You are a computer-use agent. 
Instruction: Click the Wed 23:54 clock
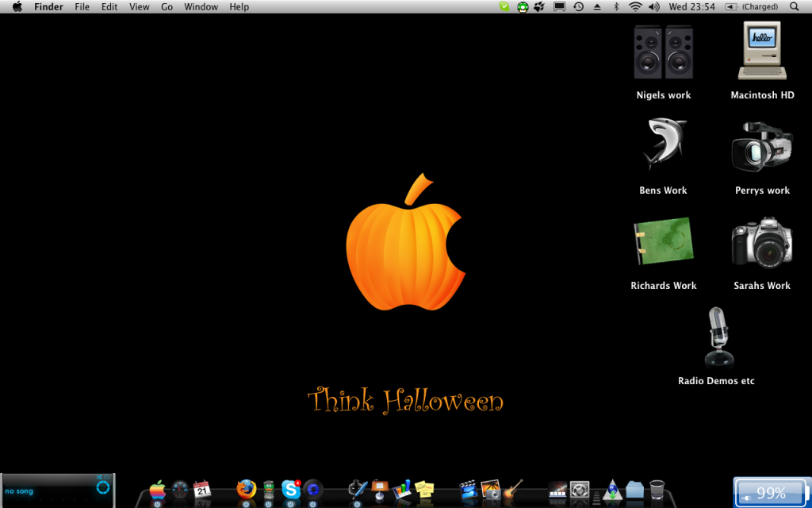pos(691,6)
